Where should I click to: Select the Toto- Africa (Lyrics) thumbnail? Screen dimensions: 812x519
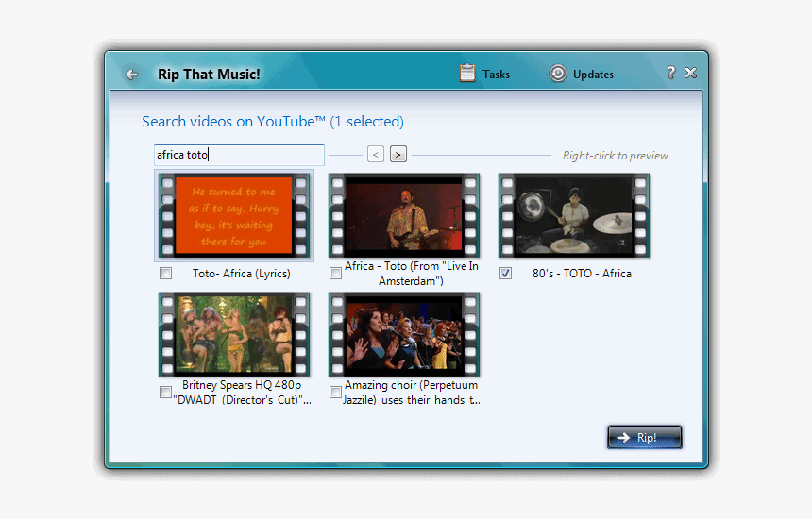tap(234, 215)
